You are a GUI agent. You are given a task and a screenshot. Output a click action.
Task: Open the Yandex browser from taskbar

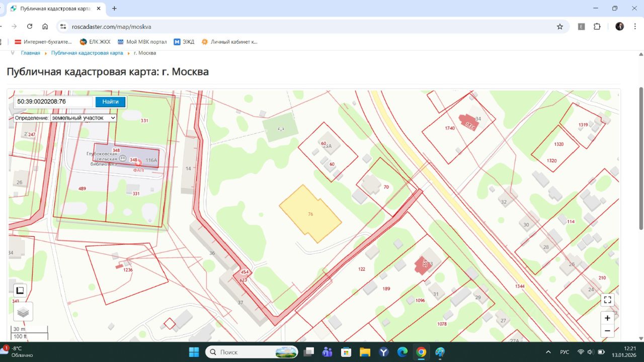(x=383, y=352)
